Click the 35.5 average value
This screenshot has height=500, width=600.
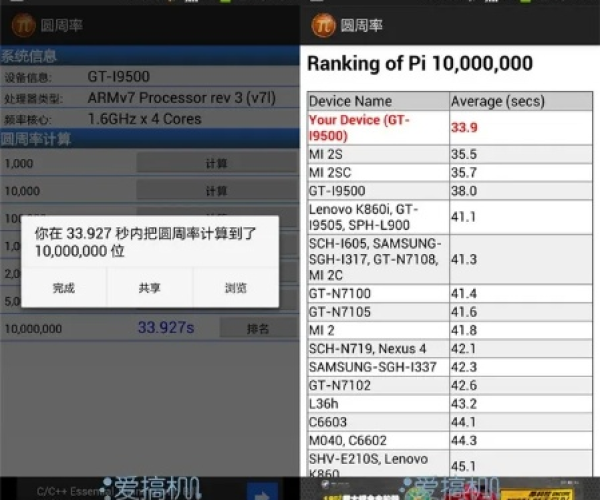point(464,154)
